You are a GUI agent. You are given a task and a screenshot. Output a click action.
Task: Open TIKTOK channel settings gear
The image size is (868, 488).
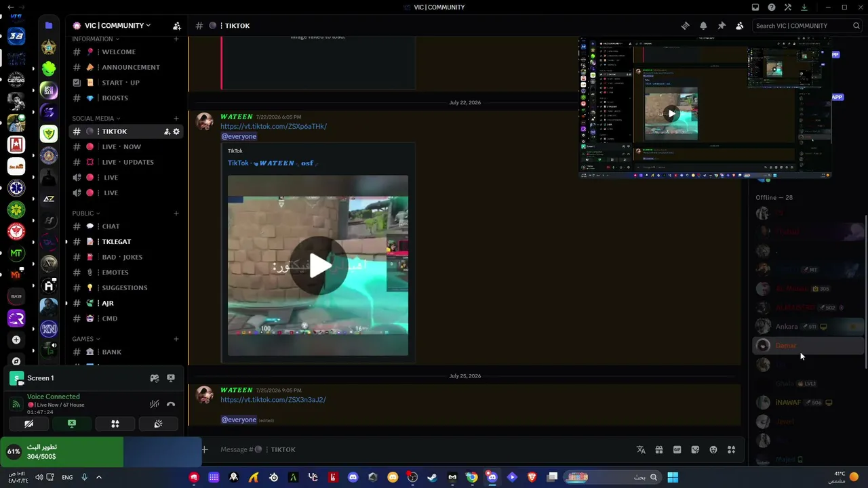click(176, 131)
